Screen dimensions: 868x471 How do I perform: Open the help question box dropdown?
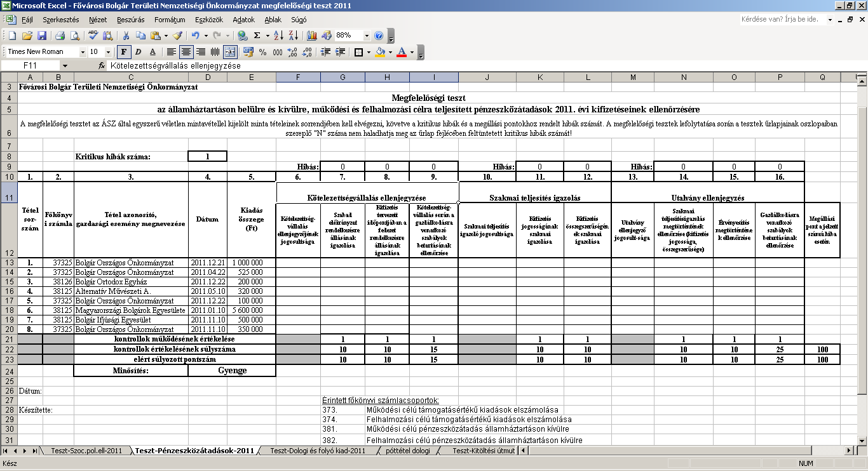(830, 20)
